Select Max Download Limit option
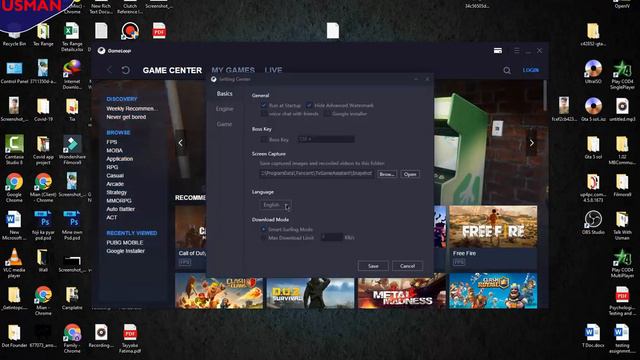The height and width of the screenshot is (360, 640). tap(264, 238)
